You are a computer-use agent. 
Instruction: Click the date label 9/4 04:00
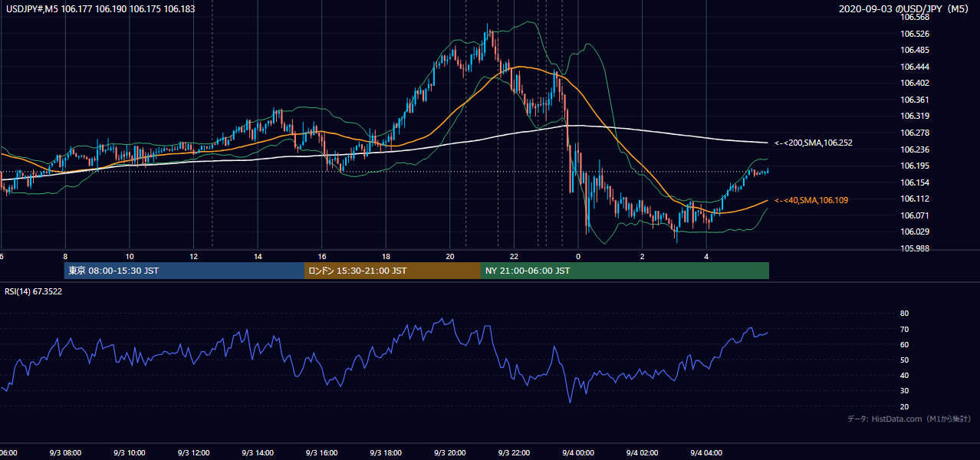click(706, 453)
